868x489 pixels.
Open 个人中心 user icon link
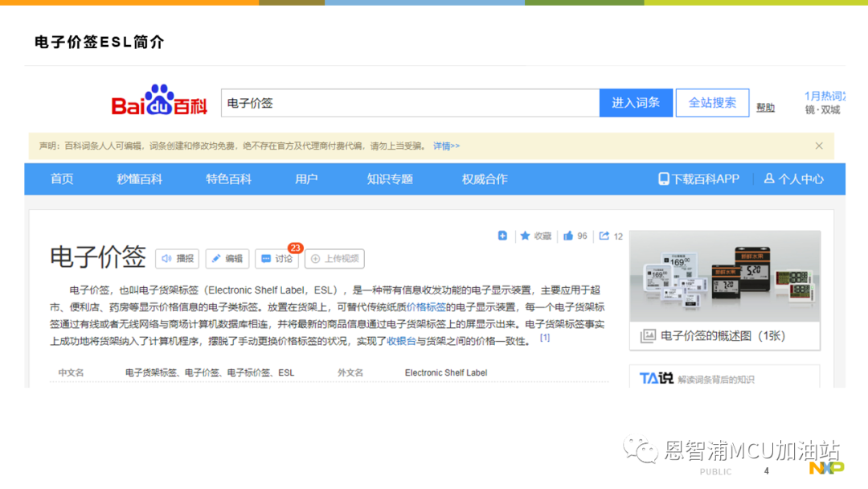(x=794, y=179)
